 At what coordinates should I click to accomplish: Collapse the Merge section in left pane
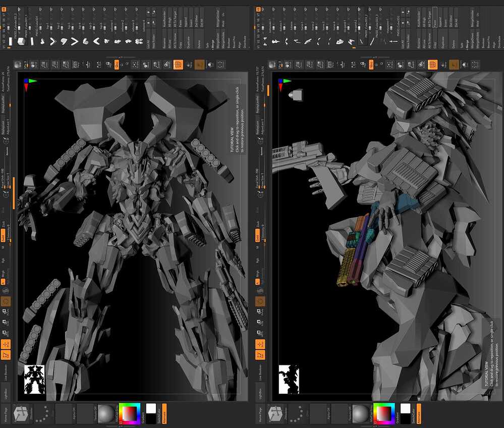[213, 44]
